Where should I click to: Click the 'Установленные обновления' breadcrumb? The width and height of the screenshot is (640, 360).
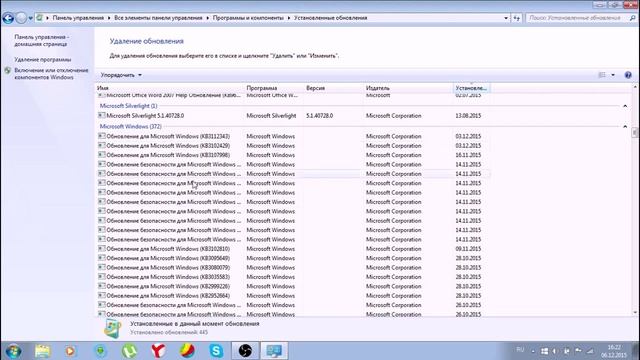click(330, 18)
